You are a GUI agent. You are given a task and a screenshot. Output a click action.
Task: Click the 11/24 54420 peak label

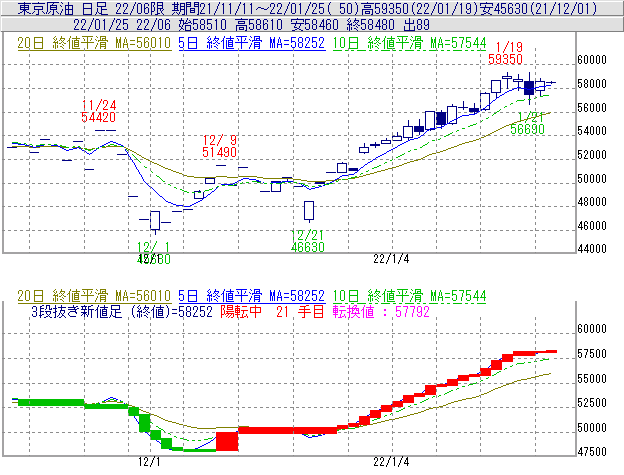pyautogui.click(x=99, y=111)
